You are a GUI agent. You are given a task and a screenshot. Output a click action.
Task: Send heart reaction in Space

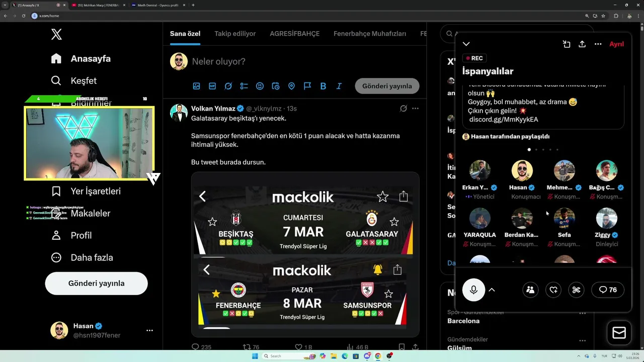pyautogui.click(x=553, y=290)
